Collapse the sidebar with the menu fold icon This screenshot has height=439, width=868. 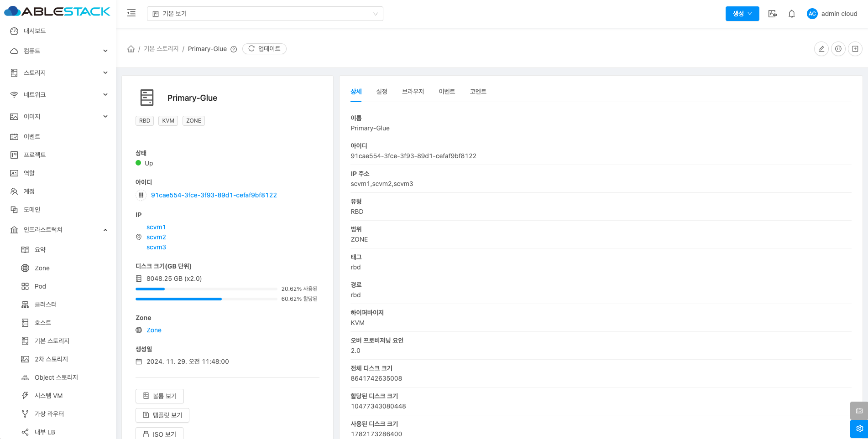click(x=131, y=13)
